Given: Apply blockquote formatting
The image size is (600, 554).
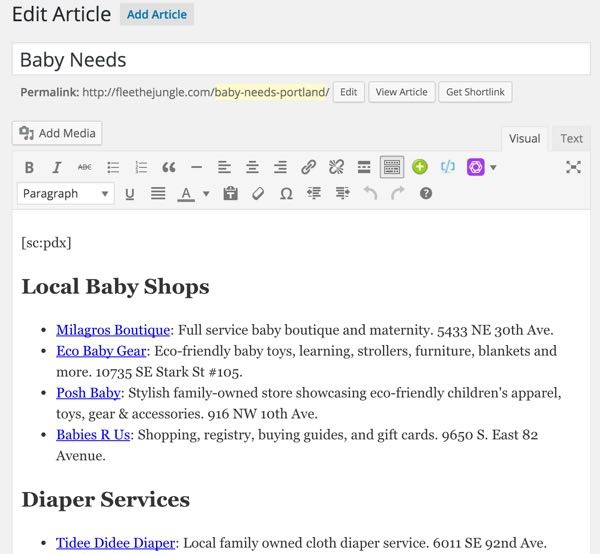Looking at the screenshot, I should (x=169, y=167).
